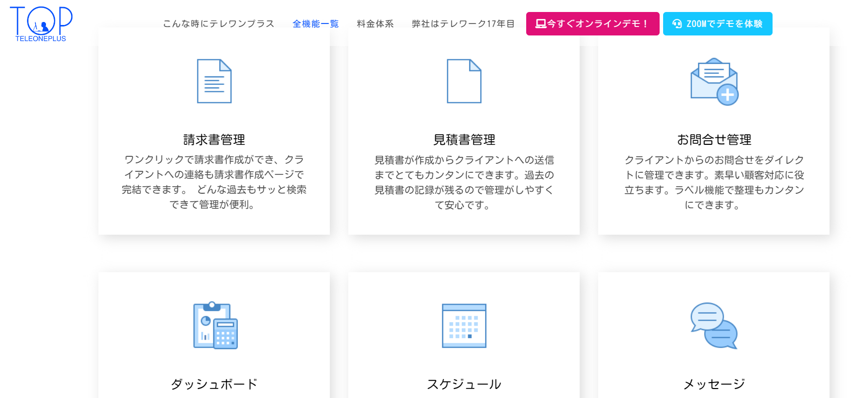This screenshot has height=398, width=868.
Task: Click the スケジュール calendar icon
Action: click(x=464, y=326)
